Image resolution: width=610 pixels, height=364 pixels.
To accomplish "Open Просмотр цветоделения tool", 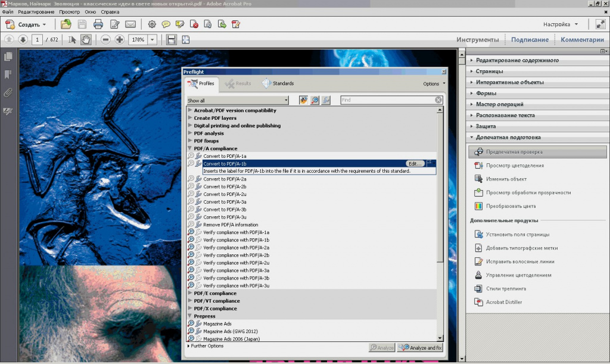I will tap(515, 166).
